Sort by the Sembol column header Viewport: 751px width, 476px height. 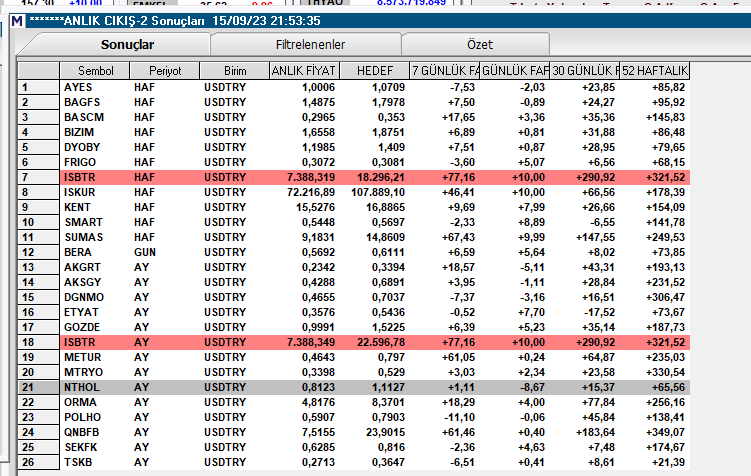(95, 71)
